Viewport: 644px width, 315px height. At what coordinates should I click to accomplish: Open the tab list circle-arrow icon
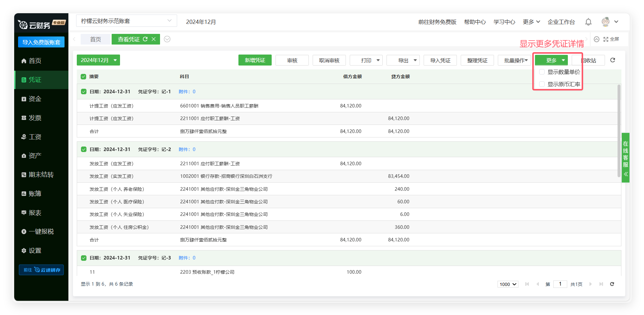click(167, 39)
